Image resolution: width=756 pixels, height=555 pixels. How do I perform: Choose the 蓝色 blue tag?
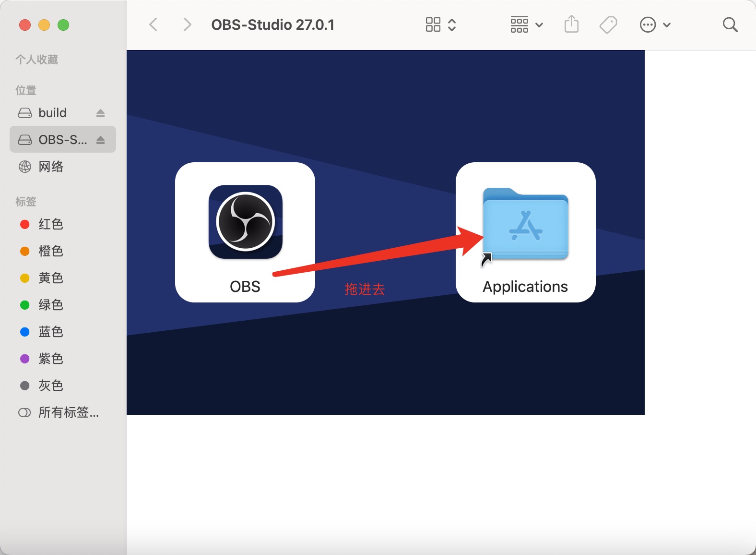[x=50, y=332]
